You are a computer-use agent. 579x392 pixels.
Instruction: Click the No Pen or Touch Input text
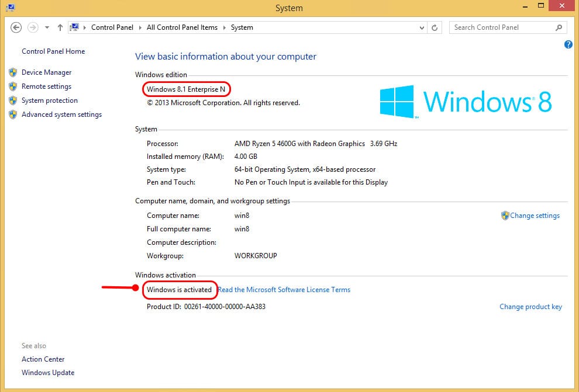pyautogui.click(x=311, y=182)
